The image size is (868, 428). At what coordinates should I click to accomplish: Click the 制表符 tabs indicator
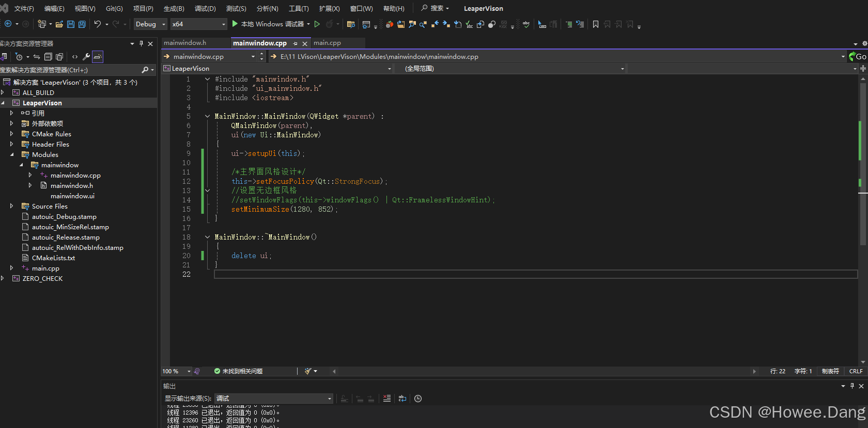pos(830,371)
